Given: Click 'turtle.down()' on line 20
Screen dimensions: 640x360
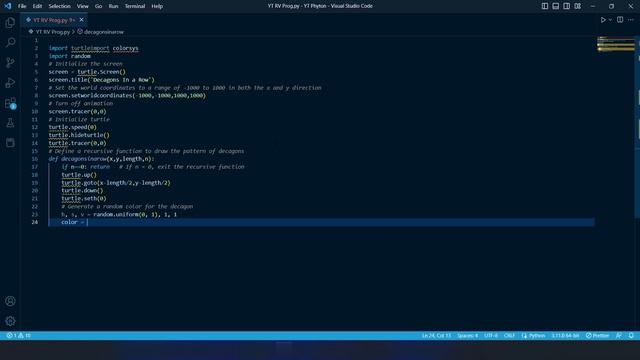Looking at the screenshot, I should coord(82,190).
